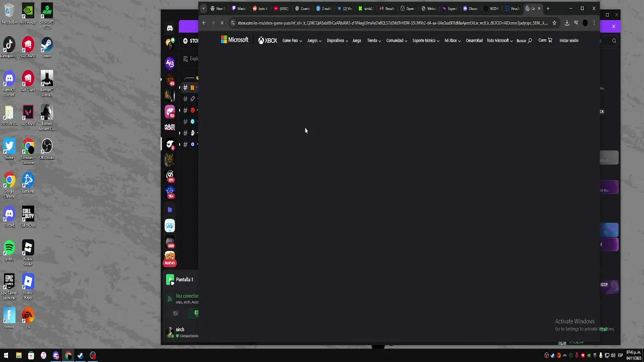Switch to the New Tab browser tab

pos(218,9)
